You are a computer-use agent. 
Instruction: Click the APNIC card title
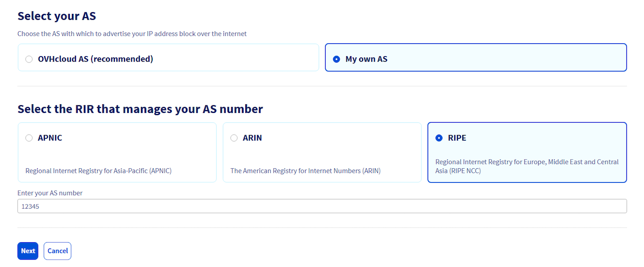(50, 138)
